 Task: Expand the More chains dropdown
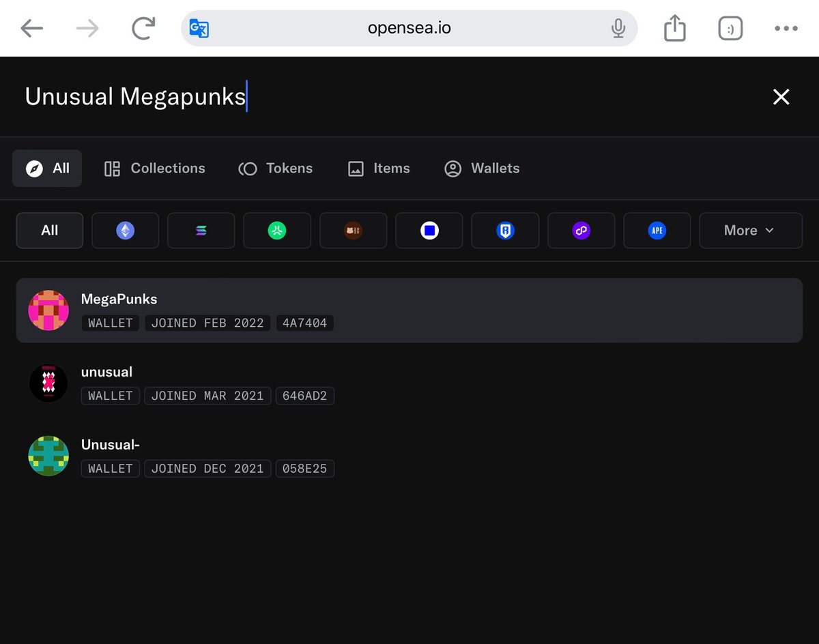(x=751, y=231)
